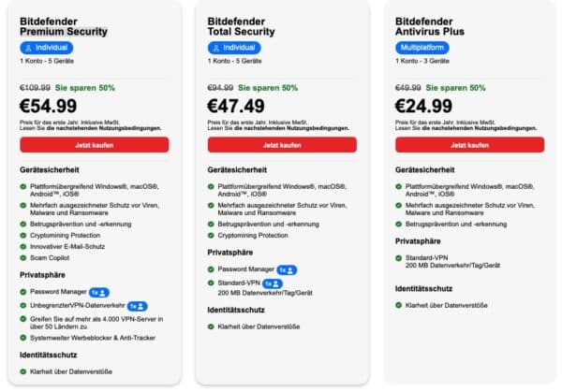Click 1x user icon beside UnbegrenzterVPN-Datenverkehr
This screenshot has height=392, width=562.
(138, 306)
